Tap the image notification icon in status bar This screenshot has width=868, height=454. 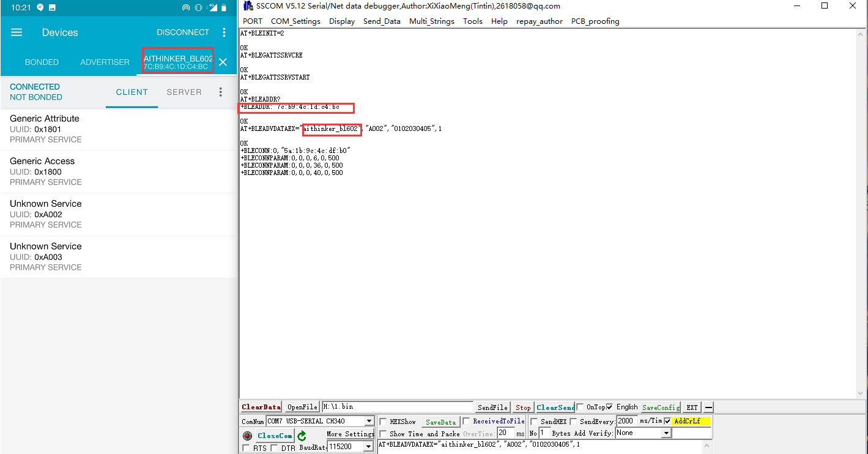[x=52, y=7]
